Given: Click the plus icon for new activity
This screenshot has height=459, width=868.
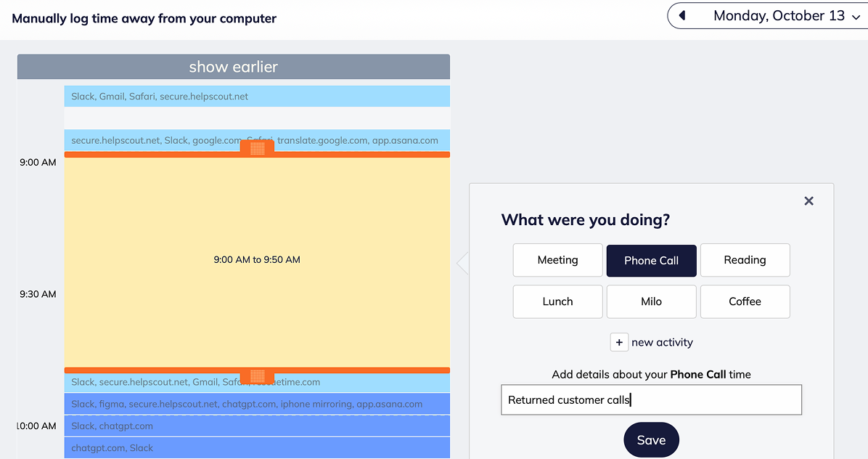Looking at the screenshot, I should [619, 342].
